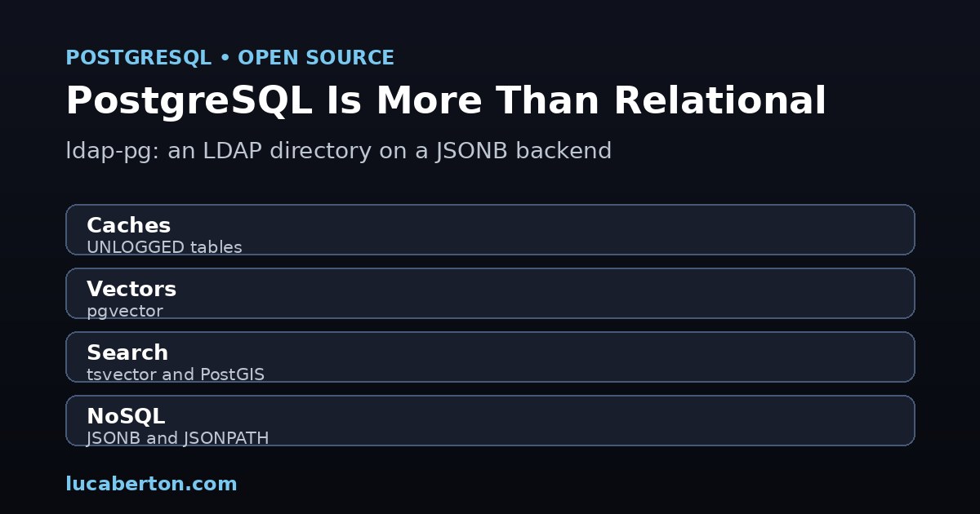Open the lucaberton.com link
The height and width of the screenshot is (514, 980).
click(x=151, y=484)
